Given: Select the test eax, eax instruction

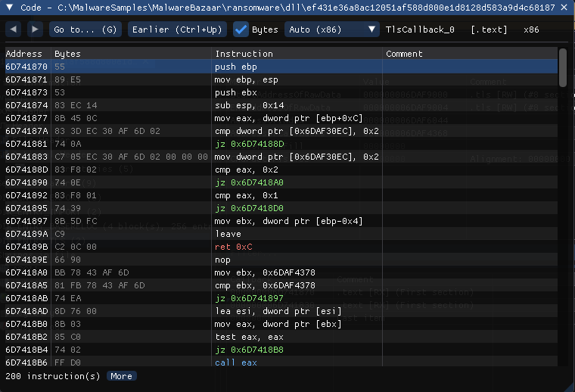Looking at the screenshot, I should [x=250, y=337].
